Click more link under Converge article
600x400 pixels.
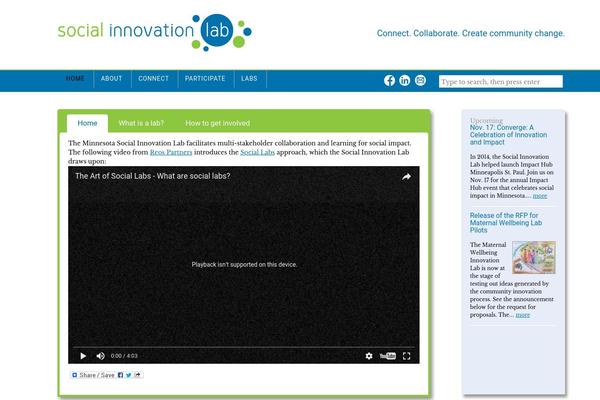[x=540, y=196]
